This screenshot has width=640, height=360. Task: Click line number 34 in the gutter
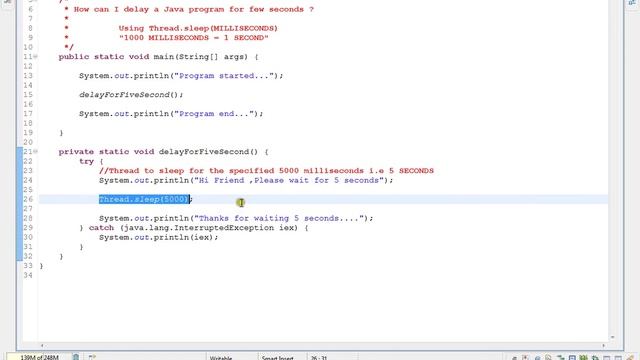coord(28,275)
